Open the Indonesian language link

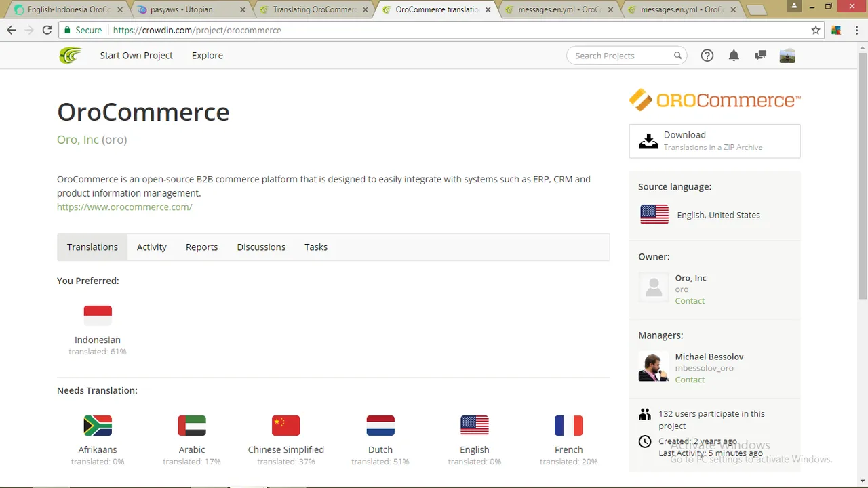tap(98, 340)
